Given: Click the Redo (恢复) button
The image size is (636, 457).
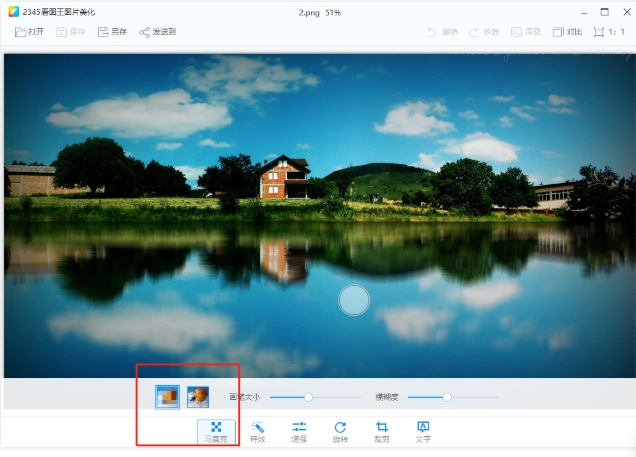Looking at the screenshot, I should 485,32.
